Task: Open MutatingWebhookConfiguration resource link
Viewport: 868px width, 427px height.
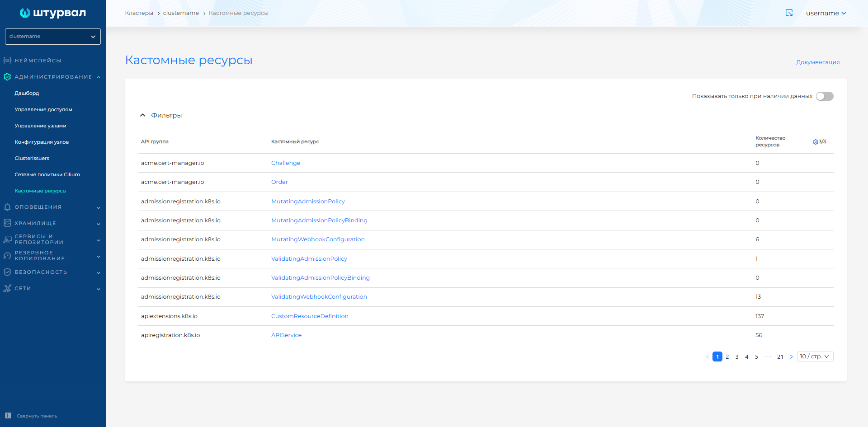Action: (318, 239)
